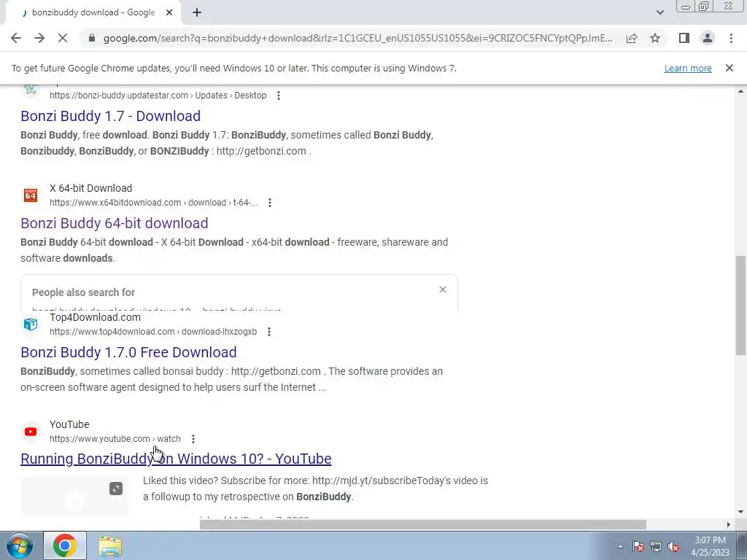This screenshot has width=747, height=560.
Task: Open Bonzi Buddy 1.7.0 Free Download result
Action: (x=128, y=352)
